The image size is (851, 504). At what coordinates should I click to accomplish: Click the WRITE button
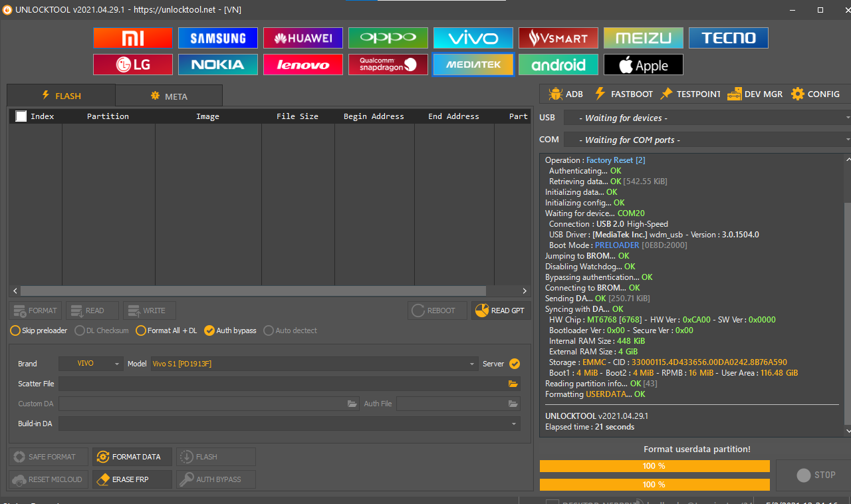point(150,311)
